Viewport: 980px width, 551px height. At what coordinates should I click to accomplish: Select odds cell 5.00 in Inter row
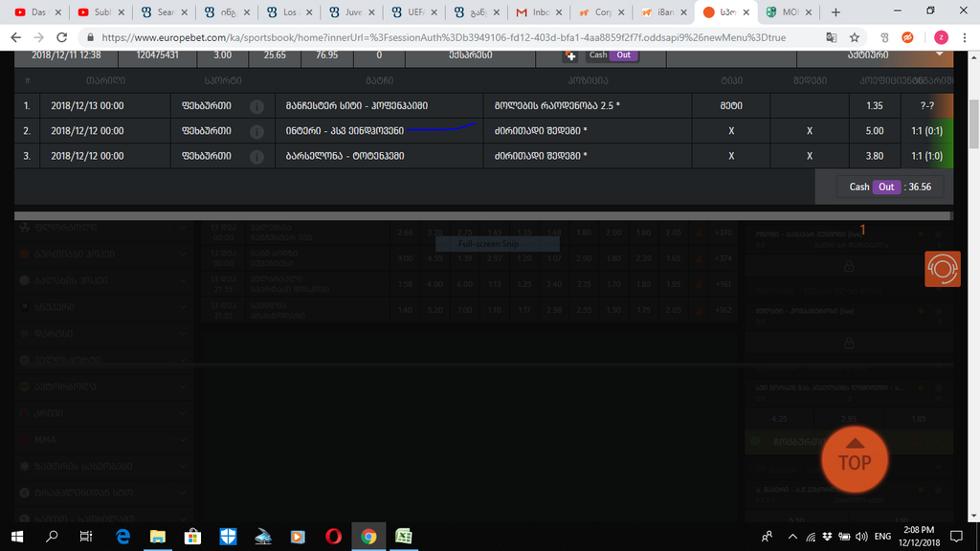[x=875, y=130]
